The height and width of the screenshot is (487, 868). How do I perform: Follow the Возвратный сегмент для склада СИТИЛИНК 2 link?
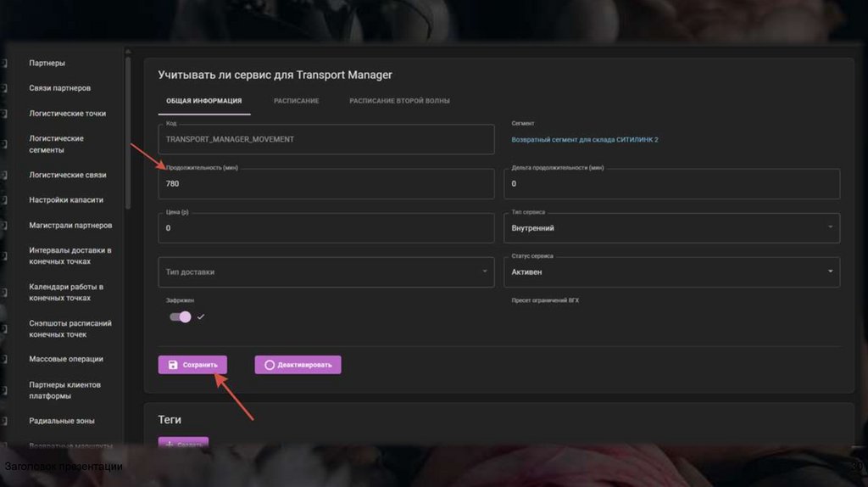[585, 140]
